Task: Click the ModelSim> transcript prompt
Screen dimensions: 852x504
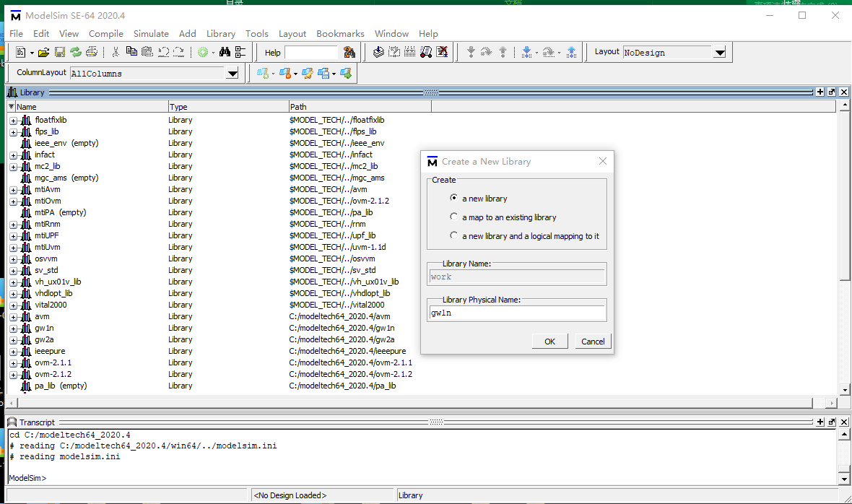Action: pos(27,478)
